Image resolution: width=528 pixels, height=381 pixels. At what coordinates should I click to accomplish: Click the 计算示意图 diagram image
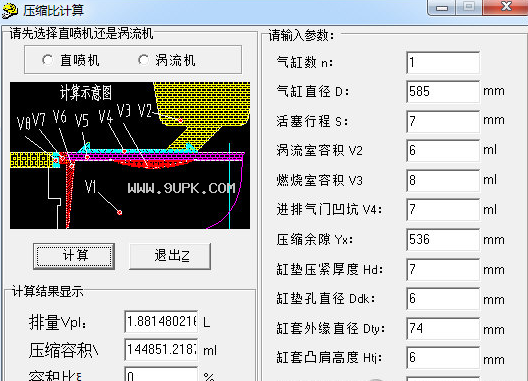click(130, 156)
